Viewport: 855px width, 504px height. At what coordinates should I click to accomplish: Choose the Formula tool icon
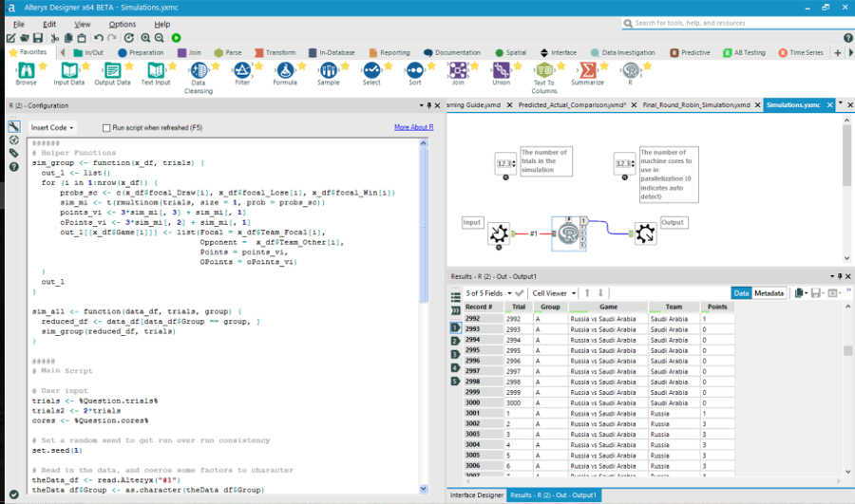(285, 71)
